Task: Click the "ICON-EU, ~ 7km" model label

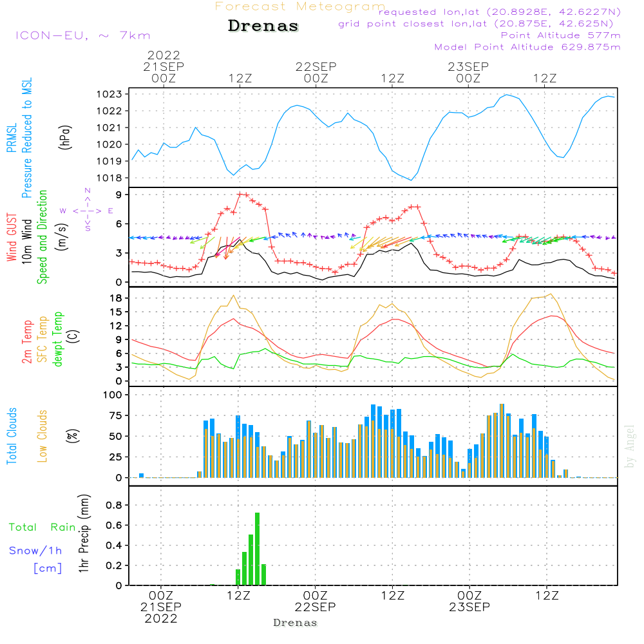Action: point(83,35)
